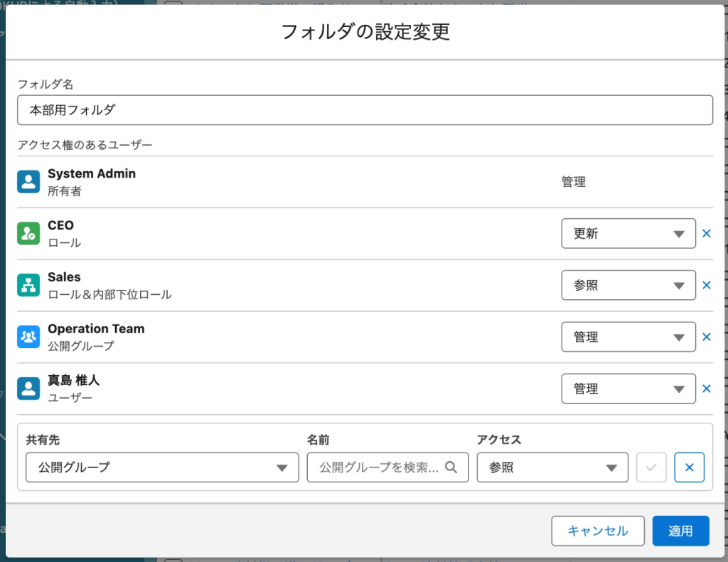728x562 pixels.
Task: Remove CEO role access with X
Action: tap(706, 234)
